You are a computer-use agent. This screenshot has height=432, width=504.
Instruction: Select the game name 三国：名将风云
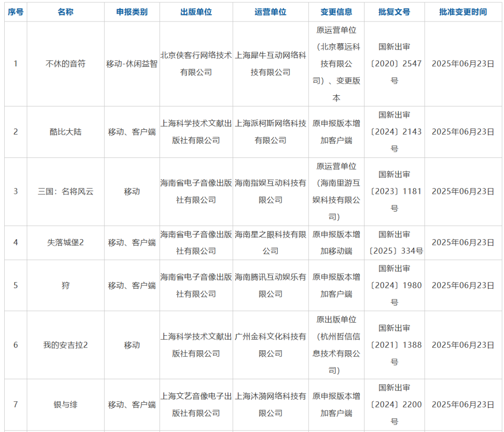pyautogui.click(x=66, y=191)
